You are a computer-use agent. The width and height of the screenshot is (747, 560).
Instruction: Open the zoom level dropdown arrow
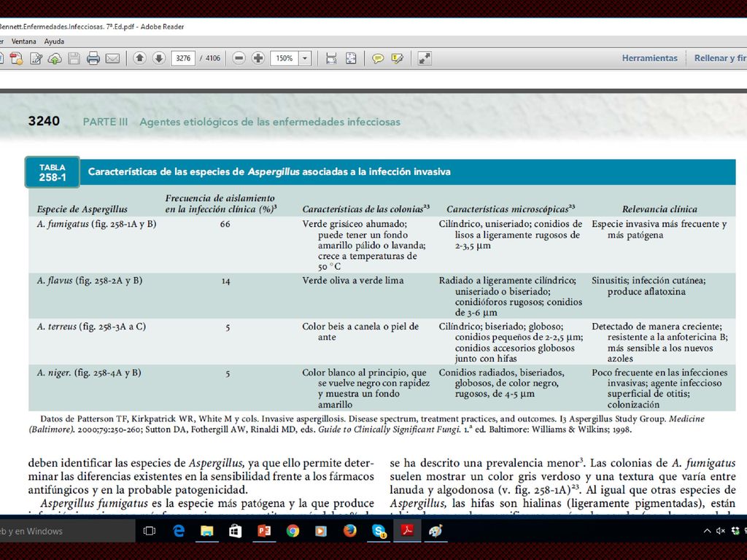pyautogui.click(x=305, y=58)
